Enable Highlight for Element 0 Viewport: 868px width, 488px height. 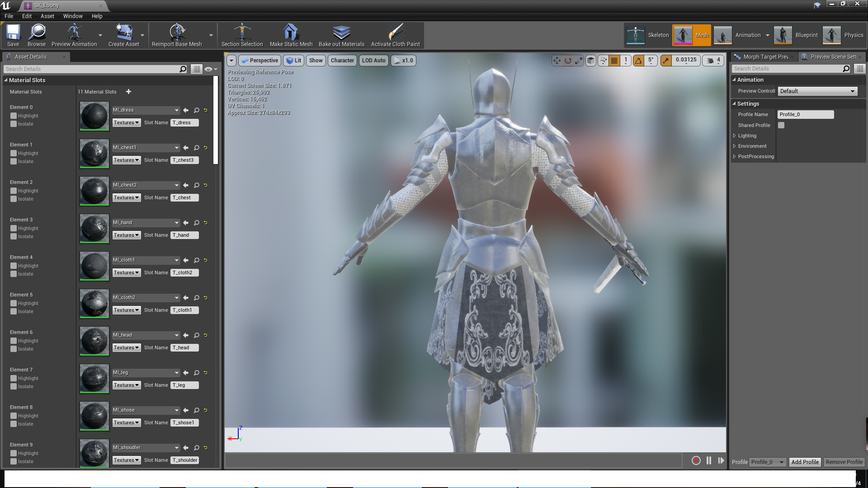pos(14,116)
